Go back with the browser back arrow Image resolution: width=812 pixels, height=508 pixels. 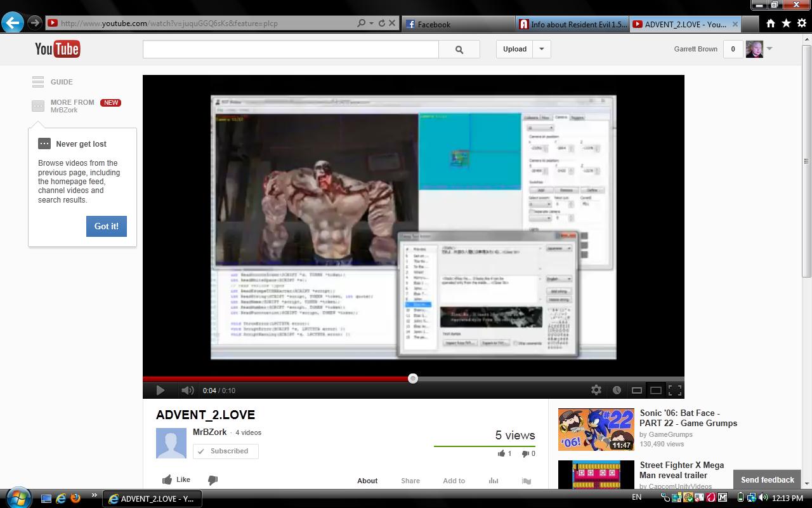point(13,23)
